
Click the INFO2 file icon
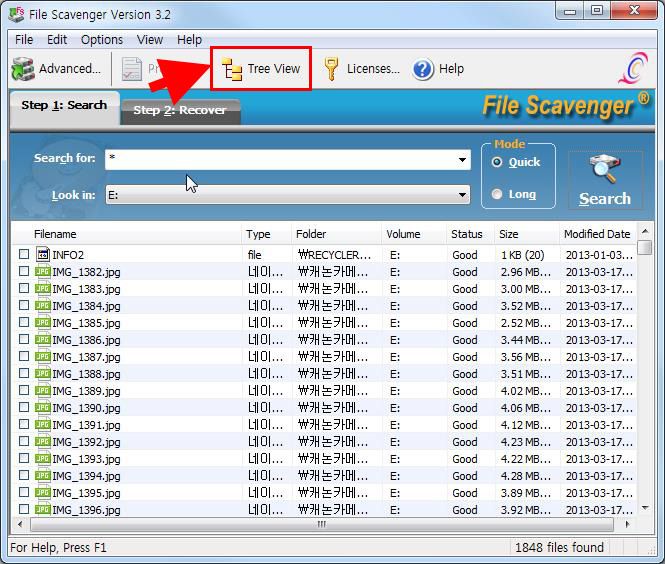43,254
